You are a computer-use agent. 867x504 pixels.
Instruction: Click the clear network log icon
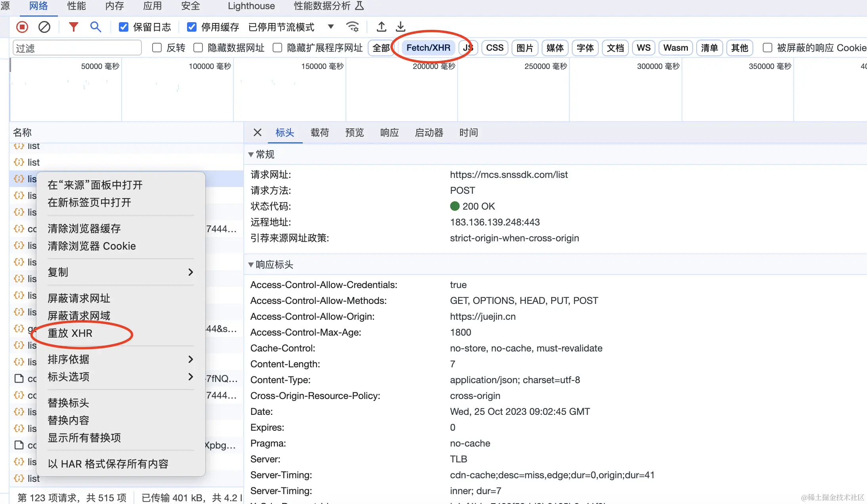[x=44, y=27]
